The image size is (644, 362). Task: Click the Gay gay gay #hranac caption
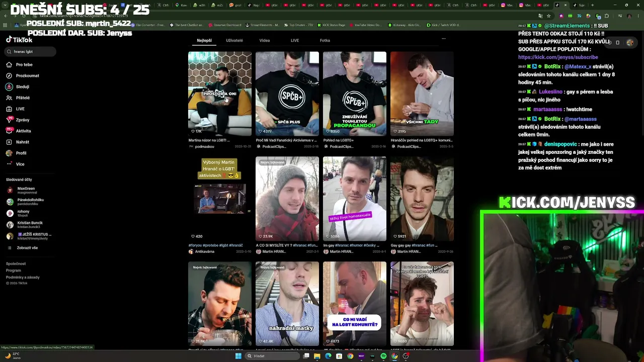coord(414,245)
